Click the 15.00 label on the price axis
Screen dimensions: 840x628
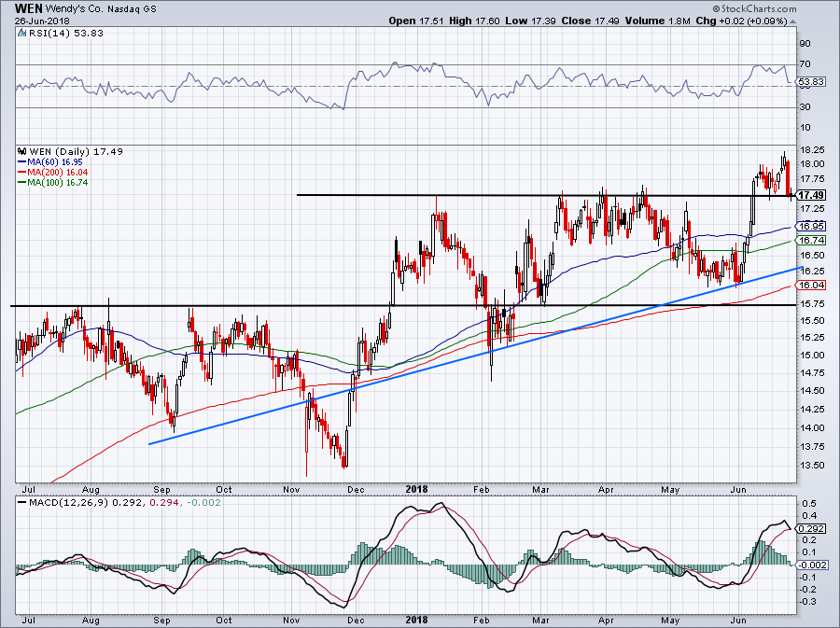[811, 355]
